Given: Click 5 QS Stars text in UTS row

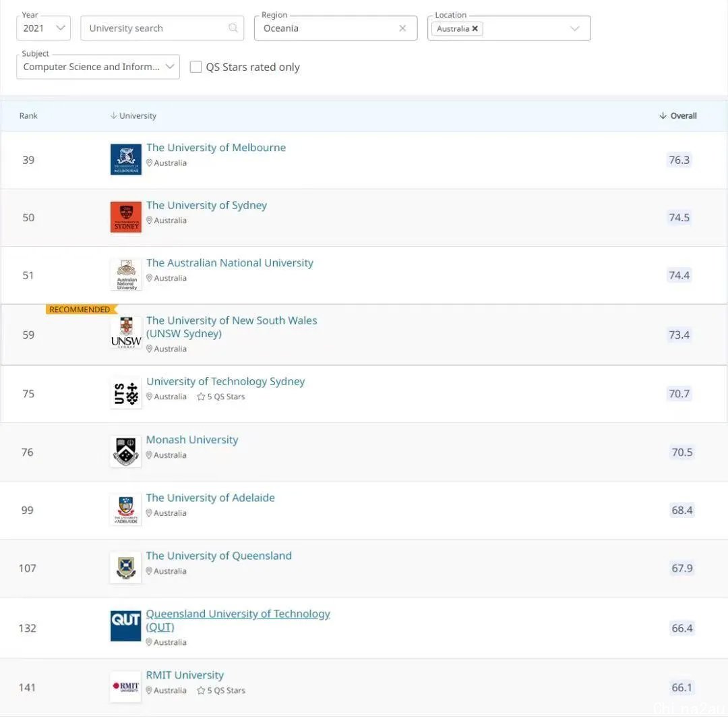Looking at the screenshot, I should coord(226,397).
